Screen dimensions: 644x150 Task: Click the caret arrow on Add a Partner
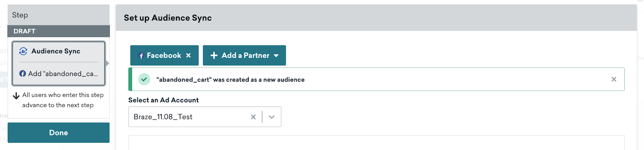click(x=276, y=55)
